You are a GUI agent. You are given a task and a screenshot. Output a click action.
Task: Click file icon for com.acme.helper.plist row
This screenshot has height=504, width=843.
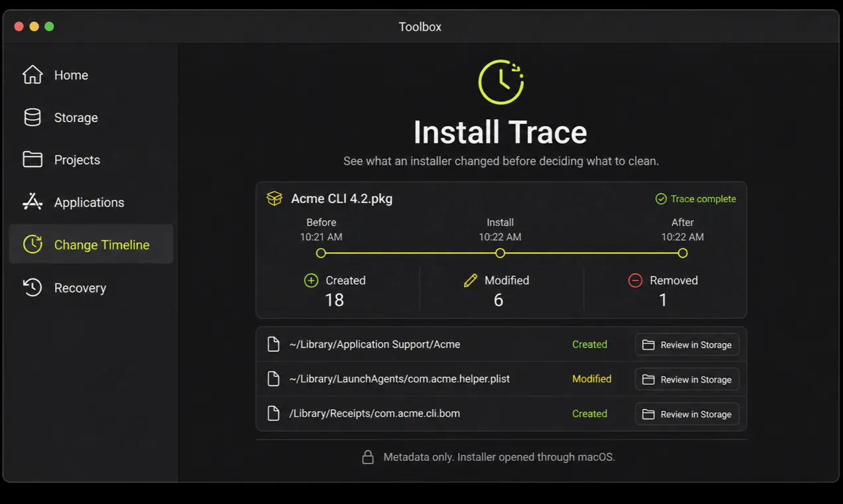click(x=273, y=379)
